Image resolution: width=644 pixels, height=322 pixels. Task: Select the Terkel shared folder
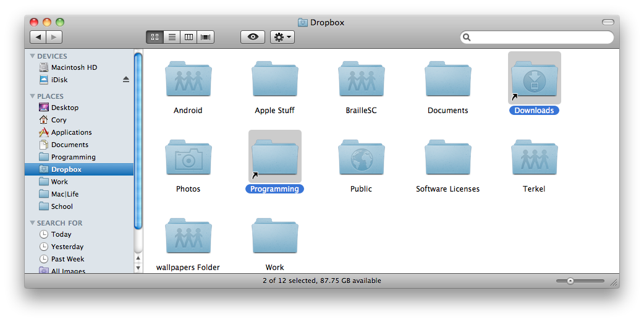[x=535, y=158]
